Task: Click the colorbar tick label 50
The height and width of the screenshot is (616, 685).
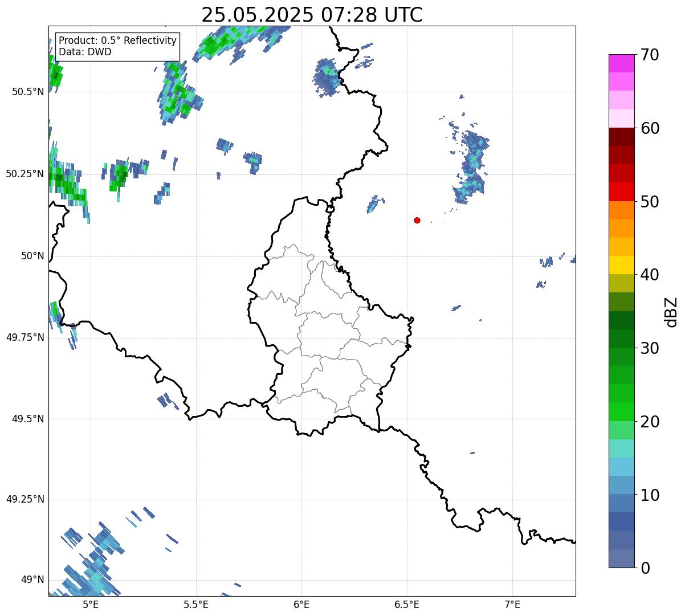Action: point(651,202)
